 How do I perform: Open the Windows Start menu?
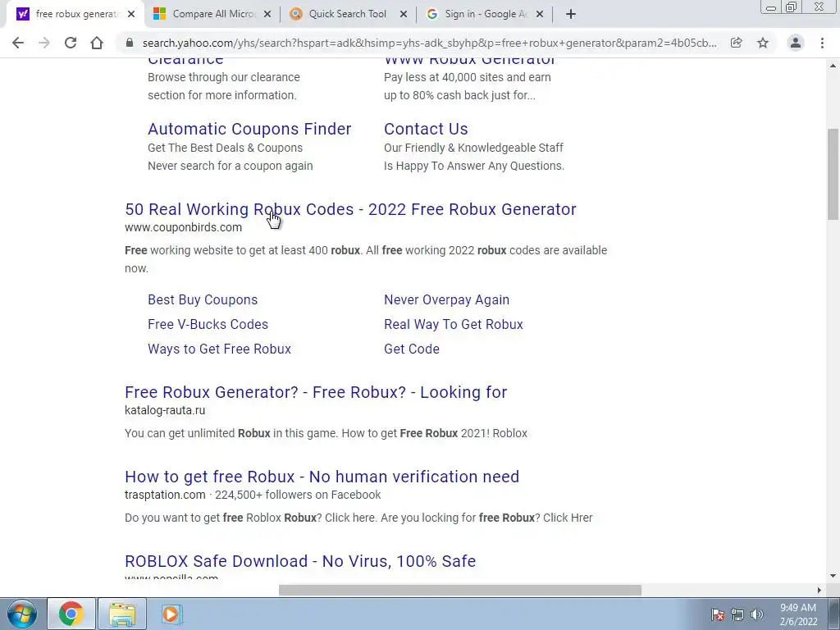(21, 614)
